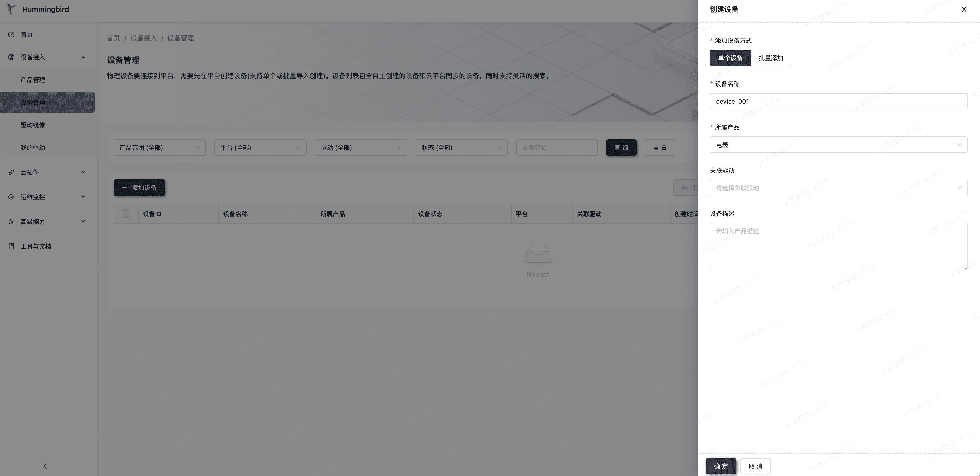Open the 产品范围 (全部) filter dropdown

[159, 147]
